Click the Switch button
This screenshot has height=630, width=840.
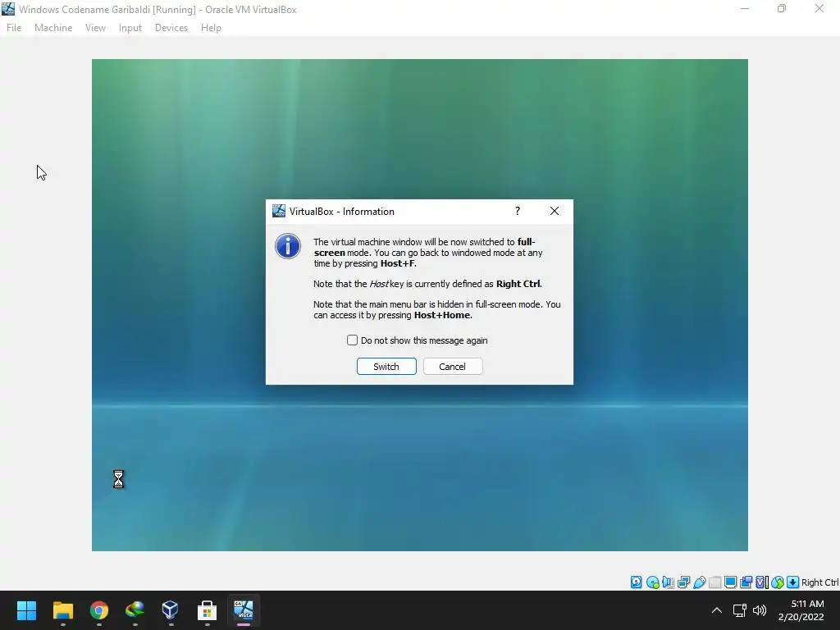pos(386,367)
